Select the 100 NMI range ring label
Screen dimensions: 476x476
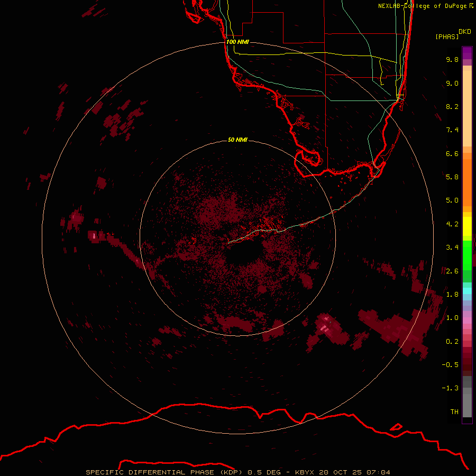[x=237, y=42]
